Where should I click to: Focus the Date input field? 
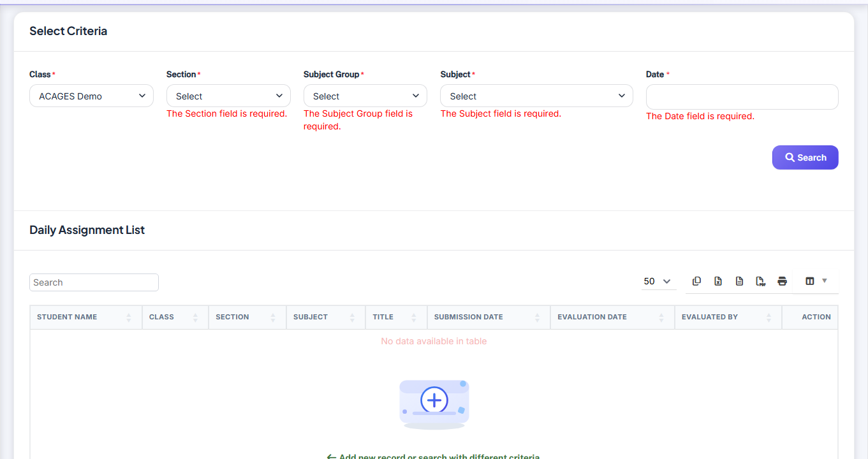(742, 97)
